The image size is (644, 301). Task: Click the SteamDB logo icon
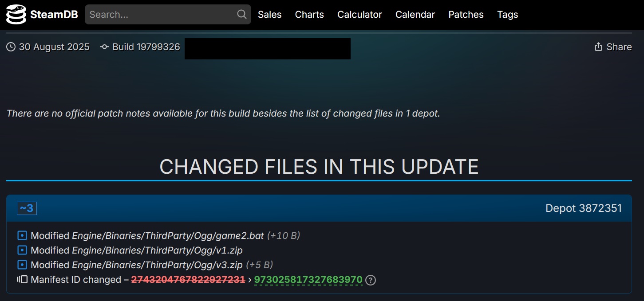coord(16,14)
